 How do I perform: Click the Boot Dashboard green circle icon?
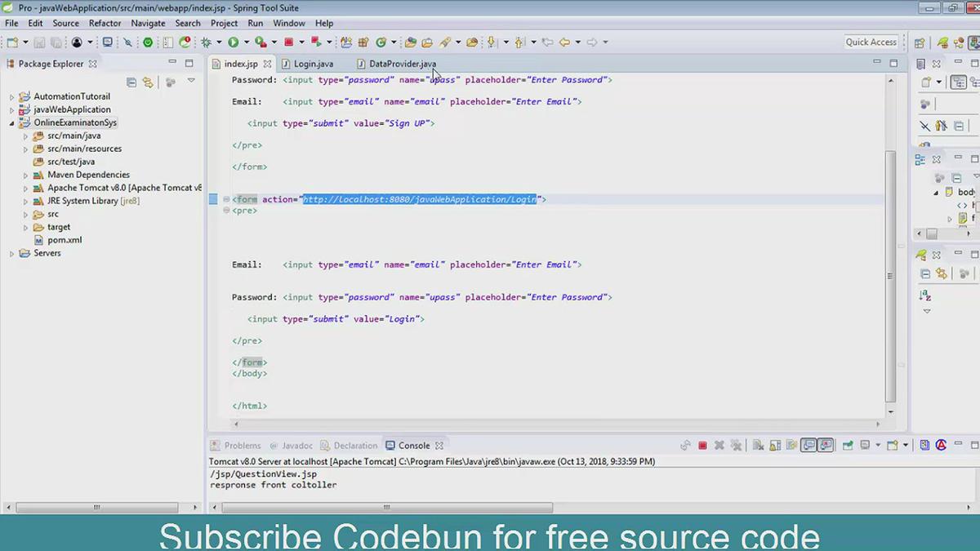pos(148,42)
